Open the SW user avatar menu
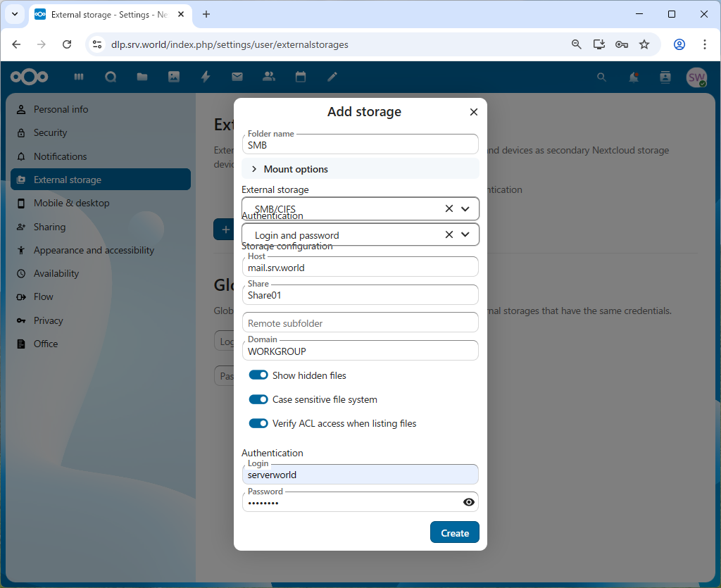721x588 pixels. coord(696,77)
